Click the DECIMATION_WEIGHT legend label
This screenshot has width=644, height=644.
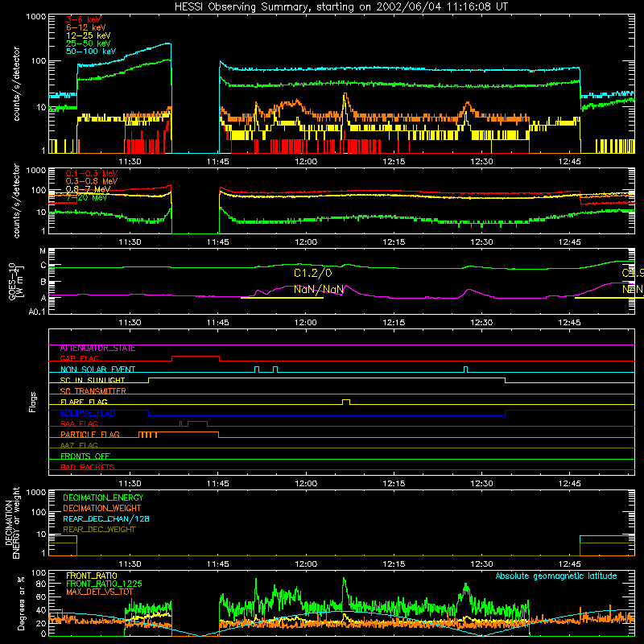(x=102, y=509)
